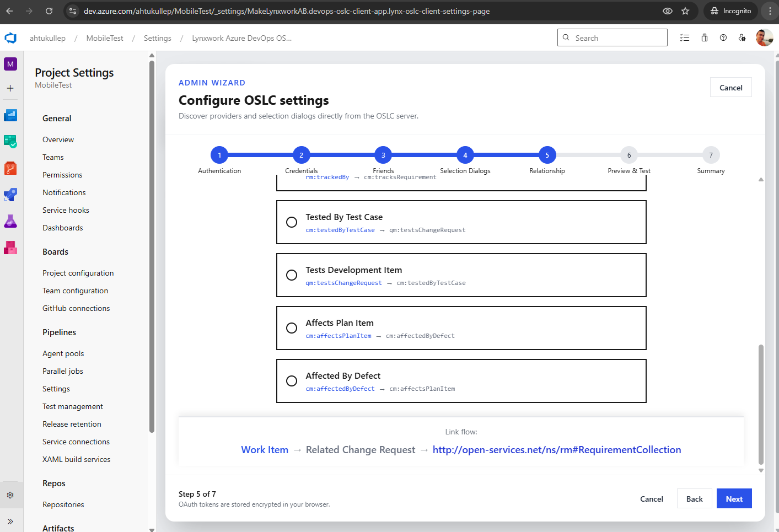Image resolution: width=779 pixels, height=532 pixels.
Task: Expand sidebar with double chevron icon
Action: pyautogui.click(x=10, y=521)
